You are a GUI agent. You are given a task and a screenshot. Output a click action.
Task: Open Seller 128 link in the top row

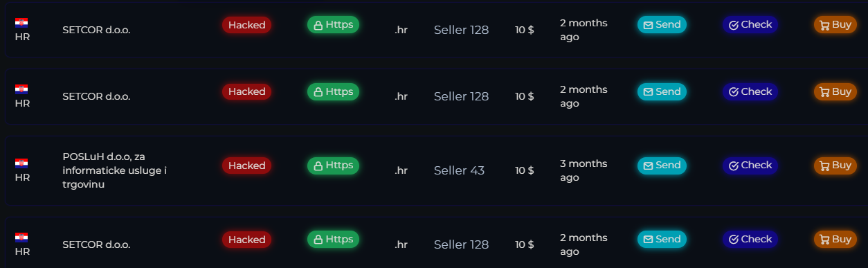coord(461,30)
